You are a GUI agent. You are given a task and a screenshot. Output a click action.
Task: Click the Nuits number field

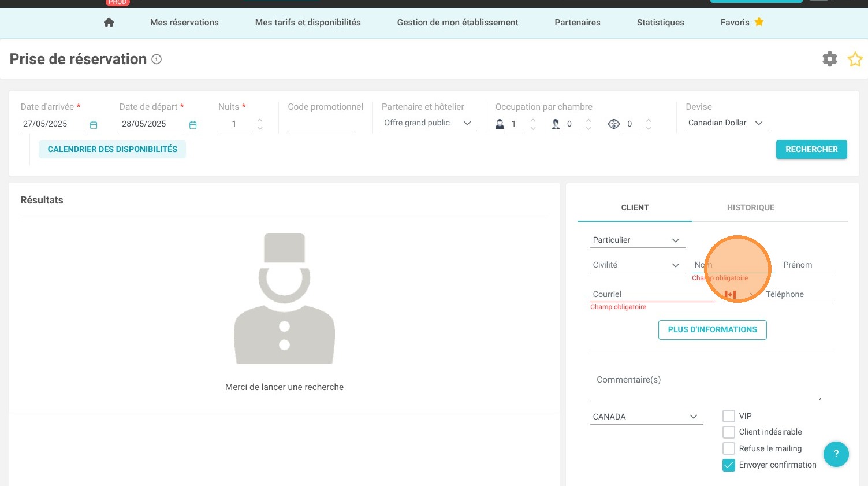(x=234, y=124)
